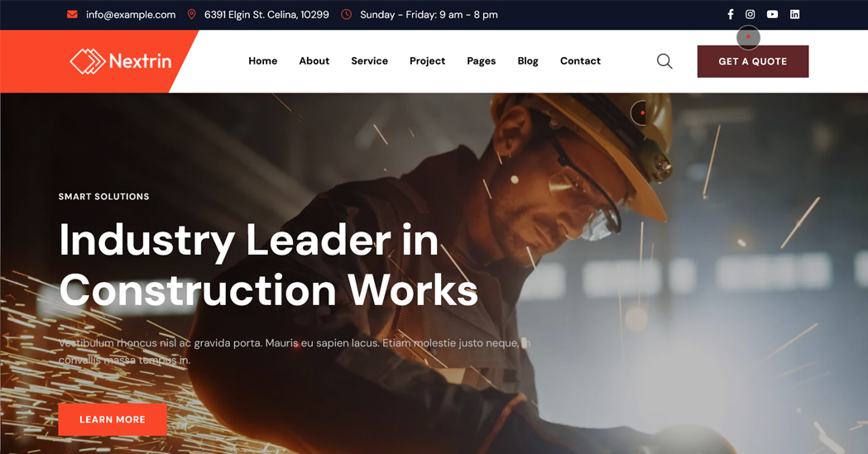Viewport: 868px width, 454px height.
Task: Click the clock hours icon
Action: pos(347,14)
